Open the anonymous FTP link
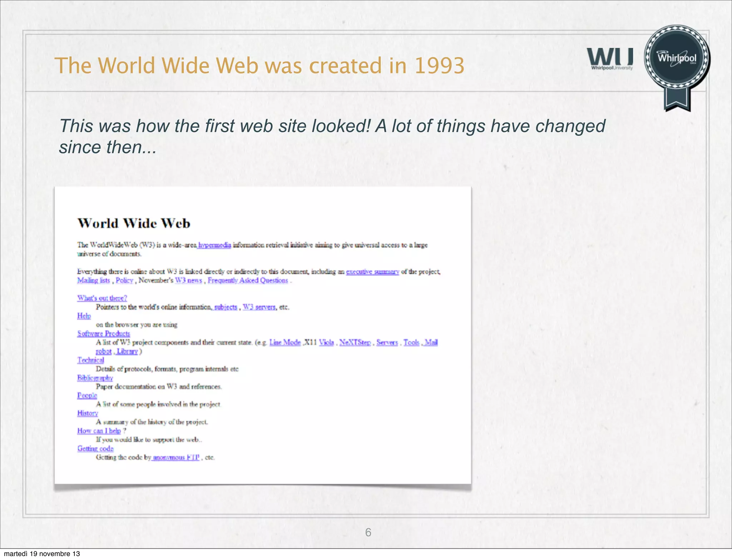This screenshot has height=560, width=732. coord(176,457)
